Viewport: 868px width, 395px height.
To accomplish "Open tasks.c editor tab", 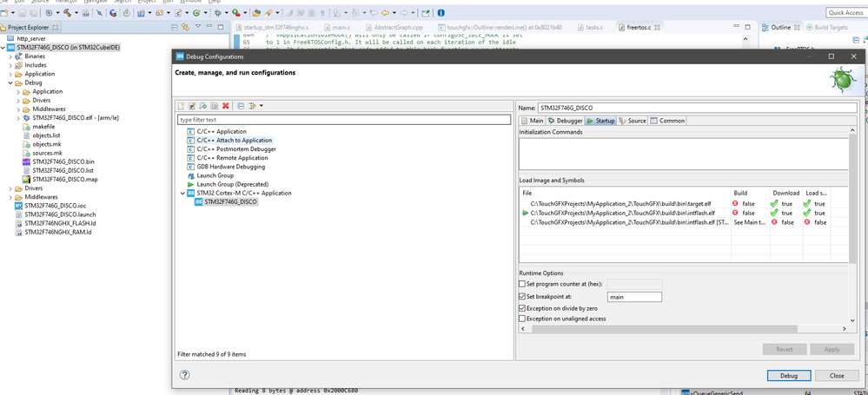I will [x=590, y=27].
